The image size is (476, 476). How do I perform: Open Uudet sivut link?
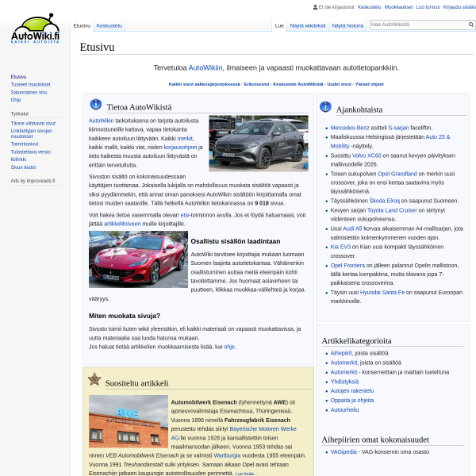pyautogui.click(x=339, y=84)
